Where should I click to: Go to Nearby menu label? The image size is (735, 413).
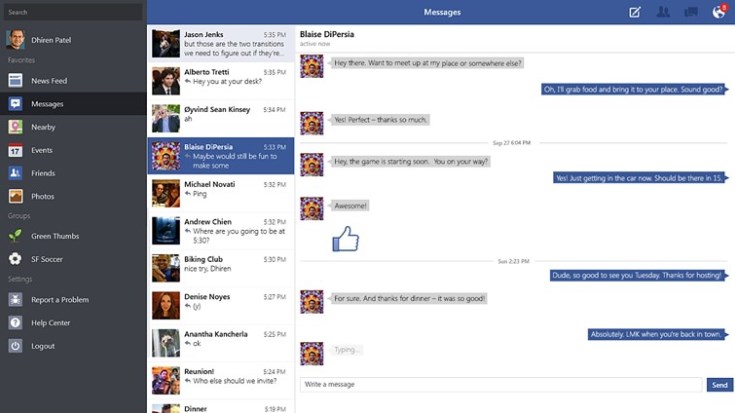click(43, 127)
